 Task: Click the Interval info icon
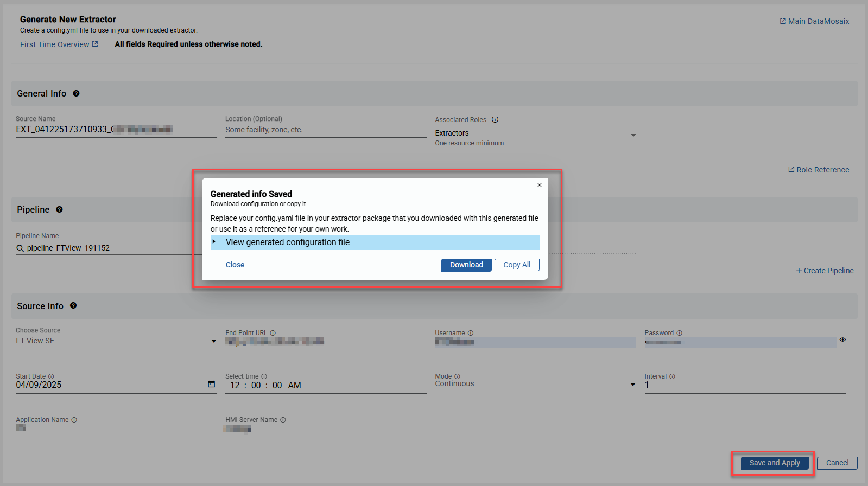(672, 376)
